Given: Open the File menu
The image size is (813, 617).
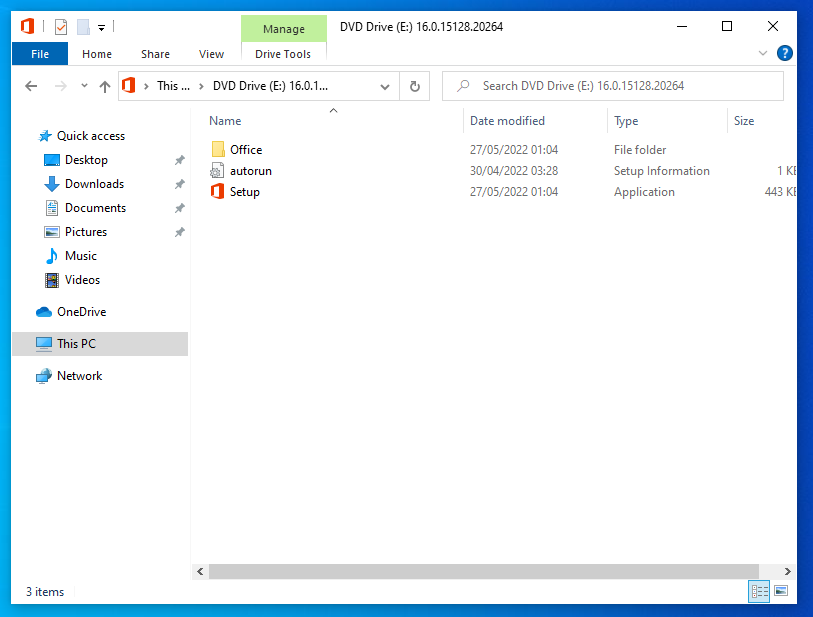Looking at the screenshot, I should click(x=40, y=54).
